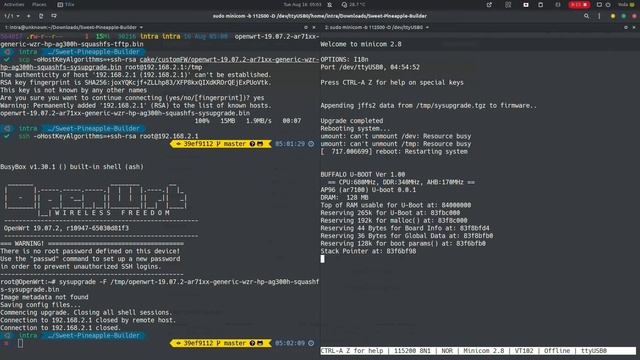Click the 'Upgrade completed' line
The height and width of the screenshot is (360, 640).
pos(352,121)
